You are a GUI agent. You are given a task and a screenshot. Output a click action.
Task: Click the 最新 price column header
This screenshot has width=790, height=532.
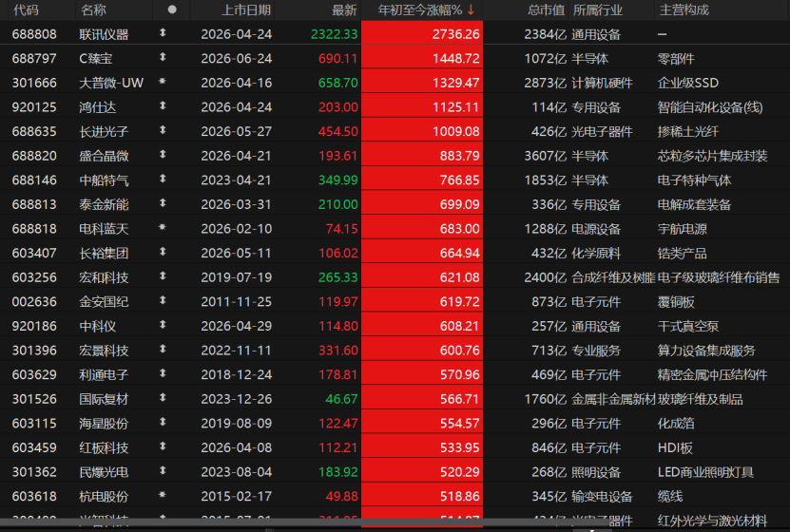[x=344, y=10]
